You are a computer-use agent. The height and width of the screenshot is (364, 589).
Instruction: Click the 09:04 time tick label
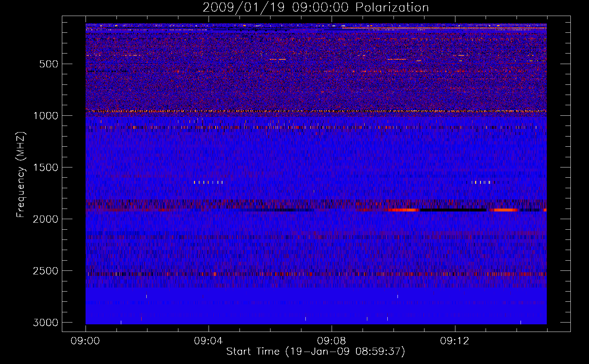[x=209, y=341]
